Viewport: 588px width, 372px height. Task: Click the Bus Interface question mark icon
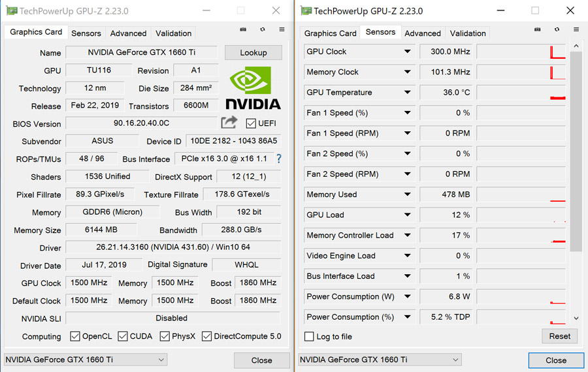click(278, 159)
